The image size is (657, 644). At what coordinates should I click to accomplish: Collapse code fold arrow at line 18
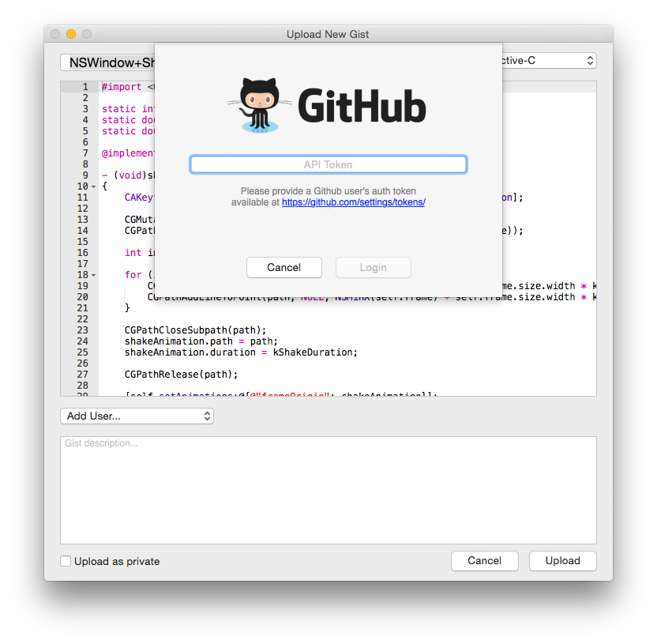(93, 276)
